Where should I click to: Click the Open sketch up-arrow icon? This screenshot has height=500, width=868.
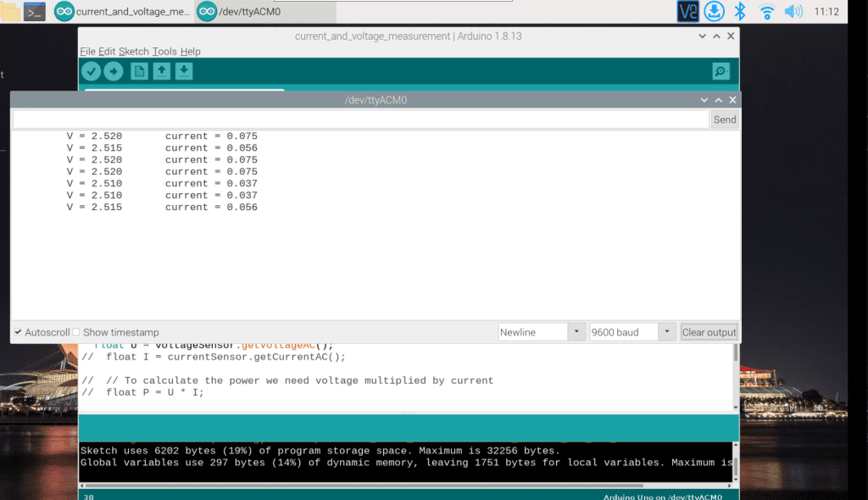pos(161,71)
